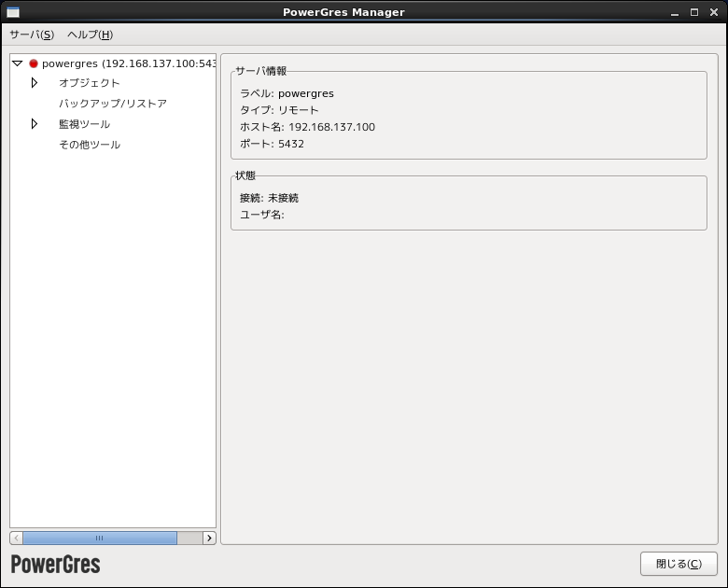Close the PowerGres Manager window
This screenshot has height=588, width=728.
click(714, 12)
